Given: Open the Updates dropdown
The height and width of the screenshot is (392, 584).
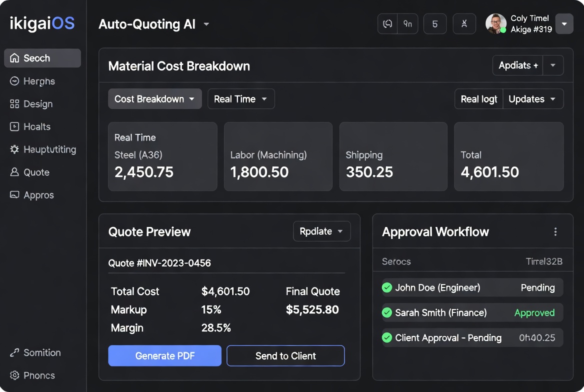Looking at the screenshot, I should pos(533,98).
